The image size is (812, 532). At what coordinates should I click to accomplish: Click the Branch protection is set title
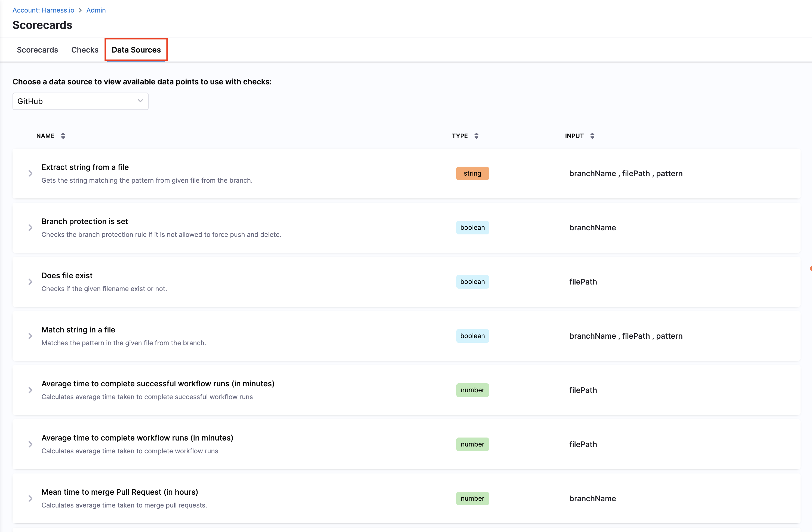(85, 221)
